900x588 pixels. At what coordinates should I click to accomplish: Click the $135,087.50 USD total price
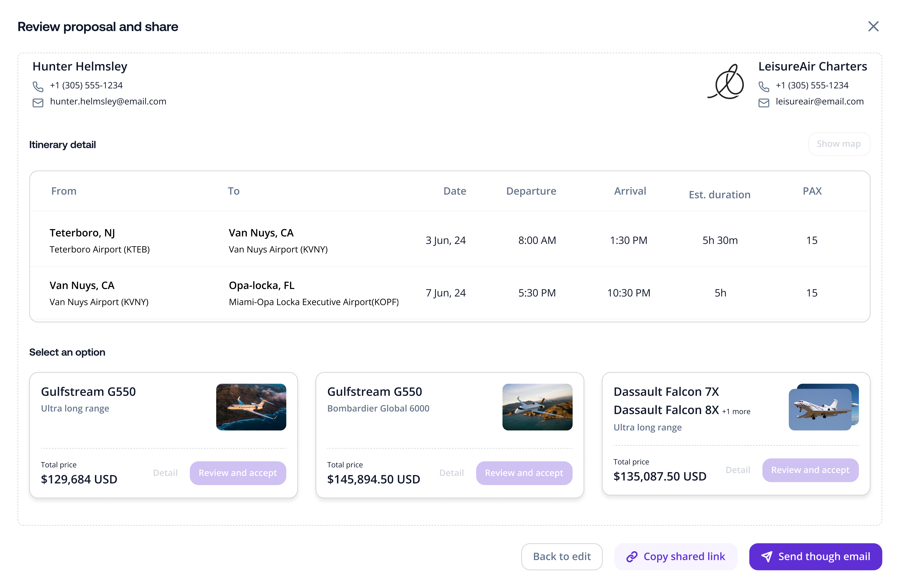tap(660, 476)
